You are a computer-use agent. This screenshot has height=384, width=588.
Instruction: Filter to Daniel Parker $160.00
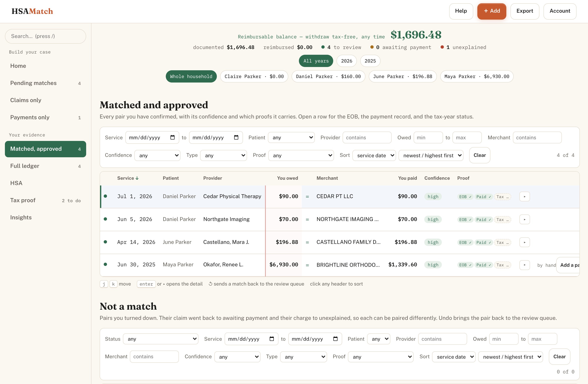(x=328, y=76)
